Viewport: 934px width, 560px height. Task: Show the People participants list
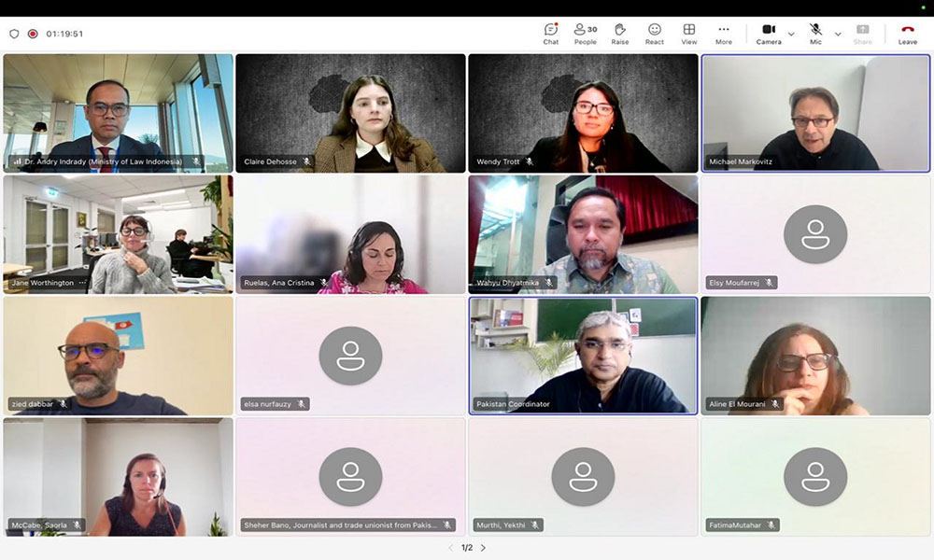[585, 34]
